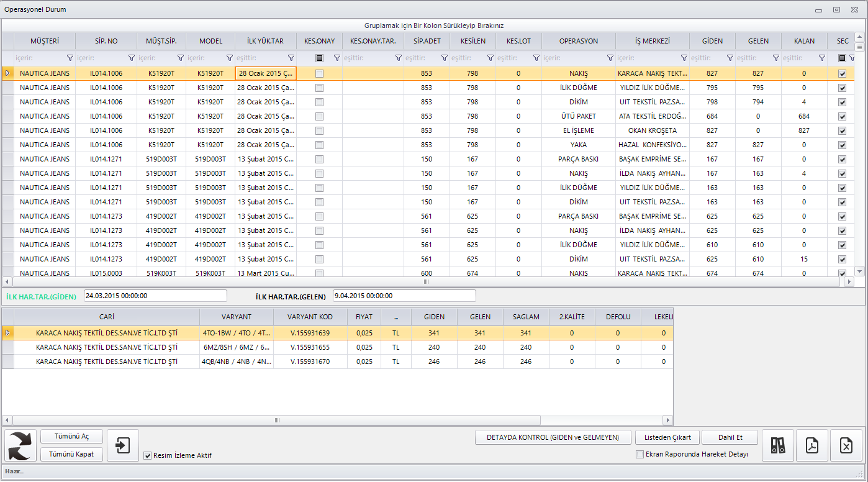Enable Ekran Raporunda Hareket Detayı checkbox
This screenshot has height=482, width=868.
640,454
